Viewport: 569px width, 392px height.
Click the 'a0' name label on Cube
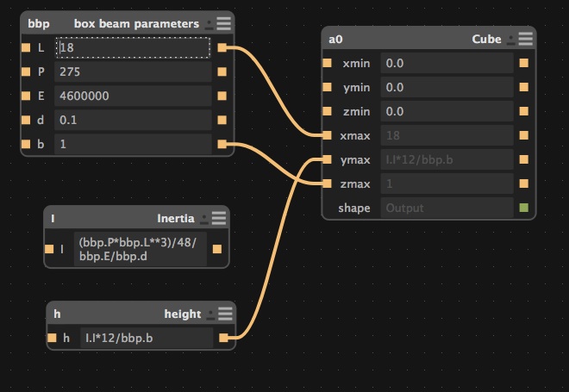pyautogui.click(x=336, y=40)
